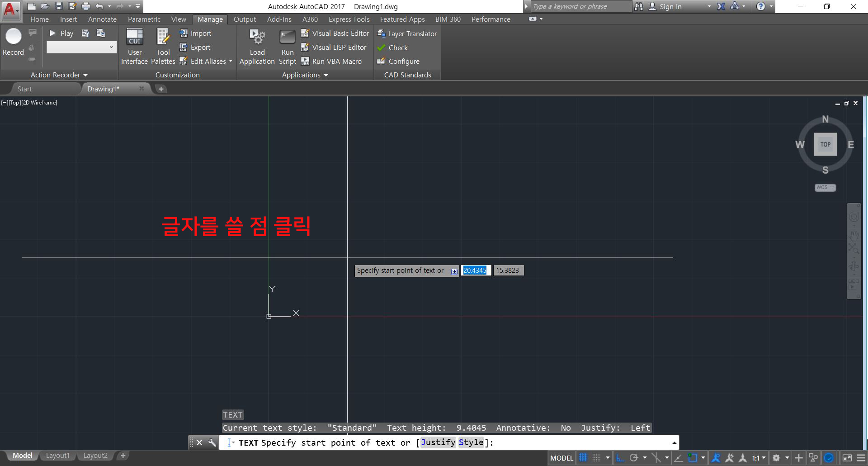868x466 pixels.
Task: Play the recorded action macro
Action: coord(61,33)
